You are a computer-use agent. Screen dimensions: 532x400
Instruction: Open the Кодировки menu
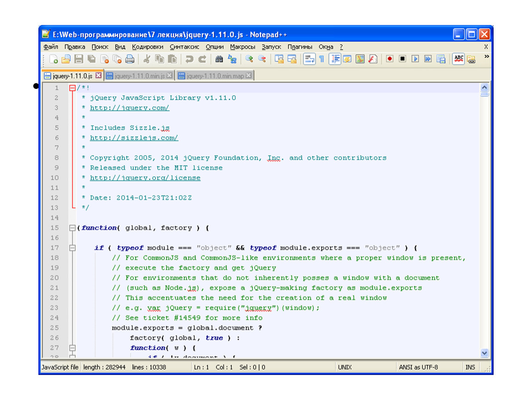(x=148, y=47)
